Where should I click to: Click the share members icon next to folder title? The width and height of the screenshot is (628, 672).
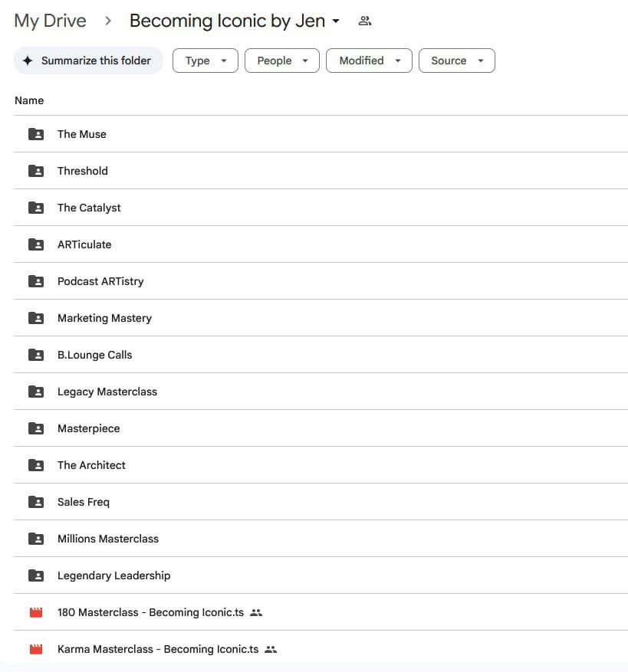tap(364, 21)
